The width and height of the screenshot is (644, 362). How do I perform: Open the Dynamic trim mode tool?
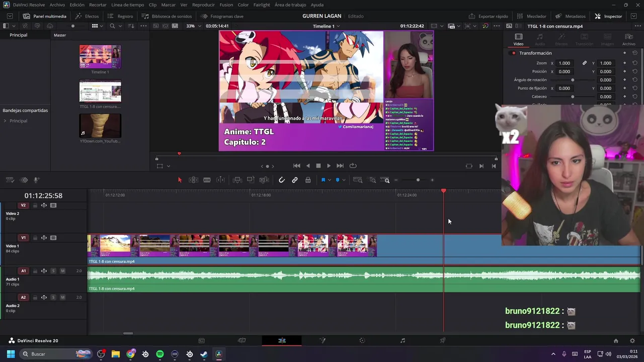tap(220, 180)
